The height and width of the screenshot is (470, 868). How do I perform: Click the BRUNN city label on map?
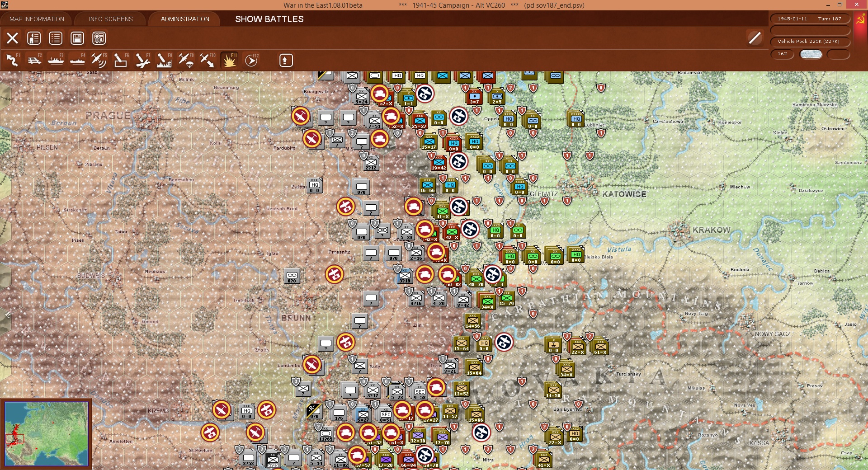coord(297,318)
